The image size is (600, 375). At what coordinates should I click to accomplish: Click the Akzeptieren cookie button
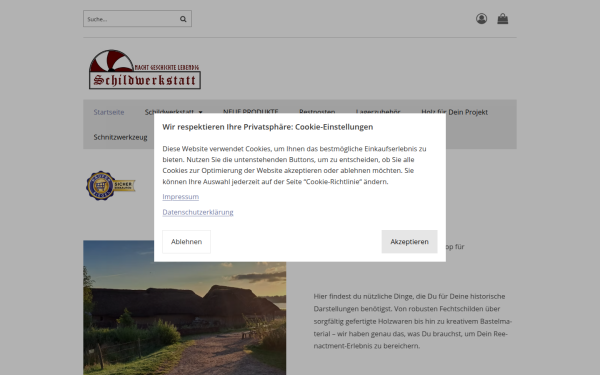[409, 242]
